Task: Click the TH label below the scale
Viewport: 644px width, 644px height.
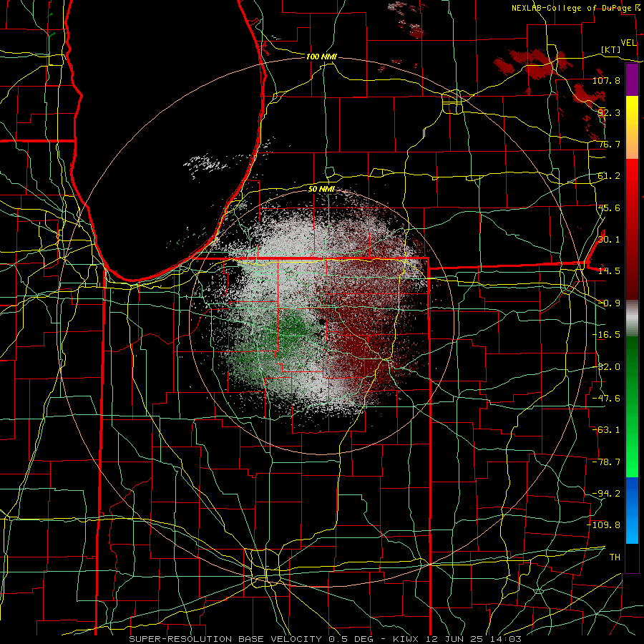Action: (x=615, y=557)
